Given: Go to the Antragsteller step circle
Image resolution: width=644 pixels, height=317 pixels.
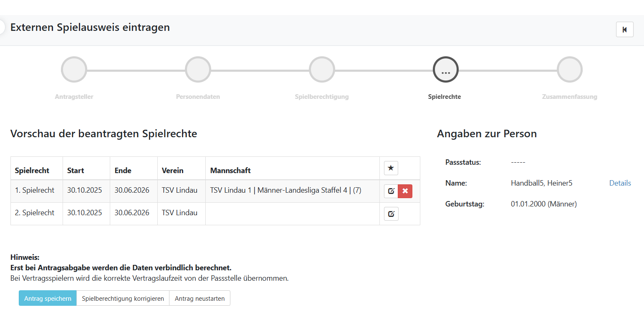Looking at the screenshot, I should [74, 69].
